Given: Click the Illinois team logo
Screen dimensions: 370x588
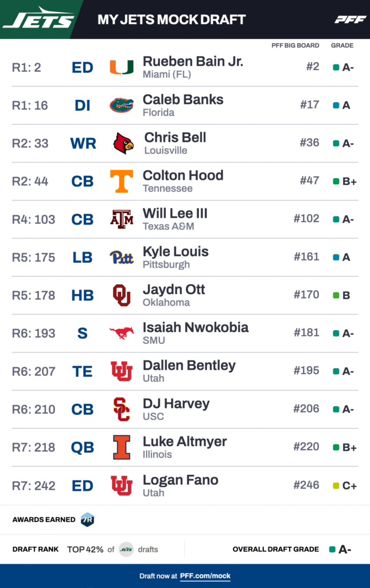Looking at the screenshot, I should pyautogui.click(x=122, y=447).
